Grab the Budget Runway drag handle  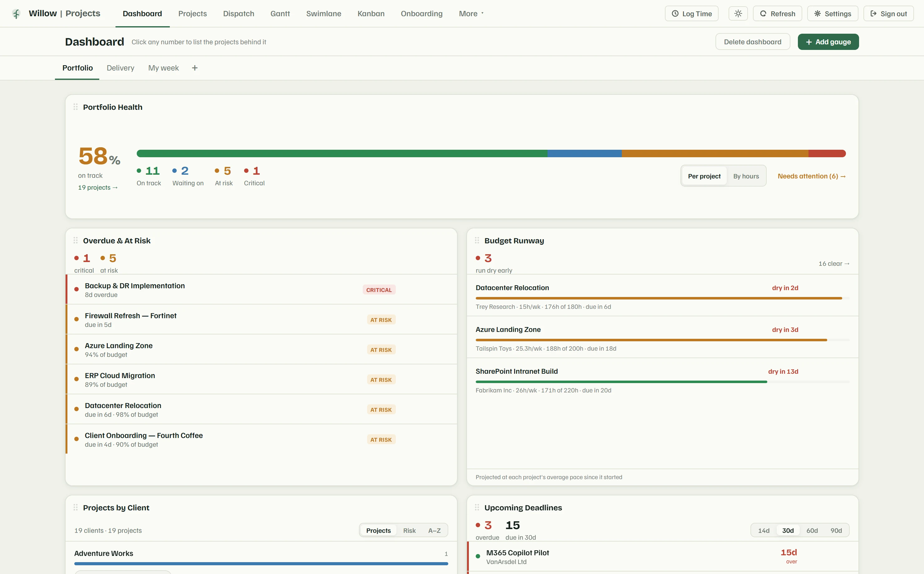pos(477,240)
